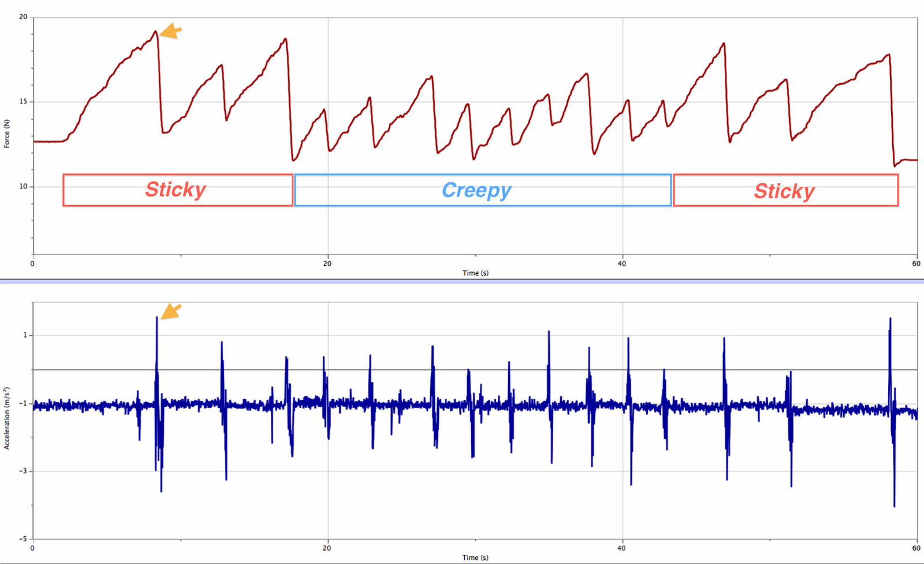This screenshot has width=924, height=564.
Task: Click the 'Time (s)' label below the force graph
Action: [475, 273]
